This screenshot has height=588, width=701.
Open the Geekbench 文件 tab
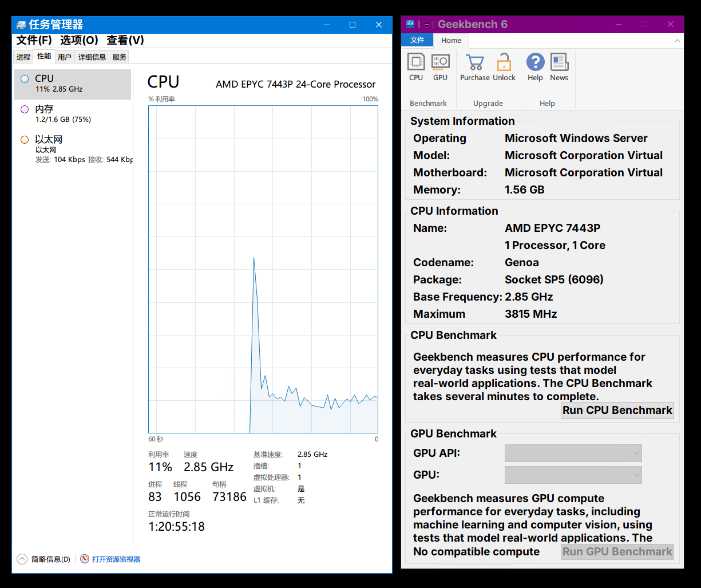417,40
